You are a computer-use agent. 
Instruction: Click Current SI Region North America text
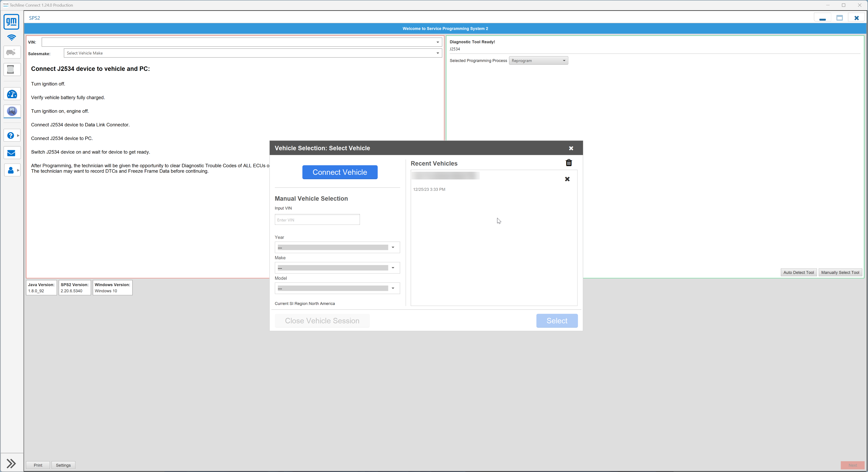(305, 303)
